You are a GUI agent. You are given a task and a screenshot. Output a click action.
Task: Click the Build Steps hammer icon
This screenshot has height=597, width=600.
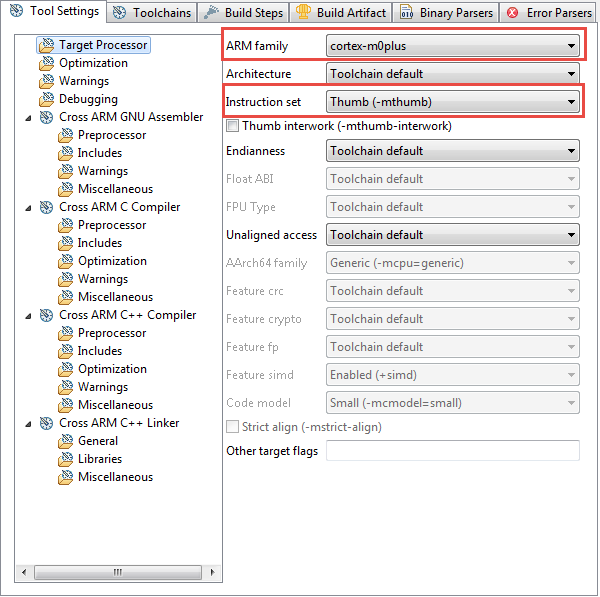pyautogui.click(x=211, y=13)
